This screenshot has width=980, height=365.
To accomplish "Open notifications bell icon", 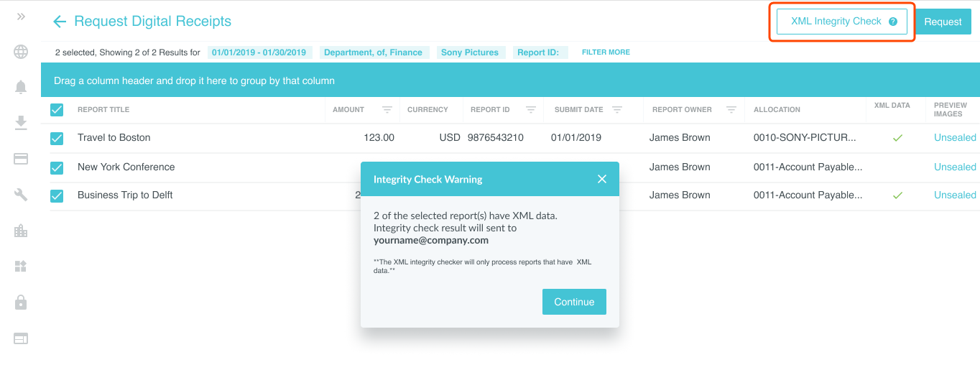I will [21, 87].
